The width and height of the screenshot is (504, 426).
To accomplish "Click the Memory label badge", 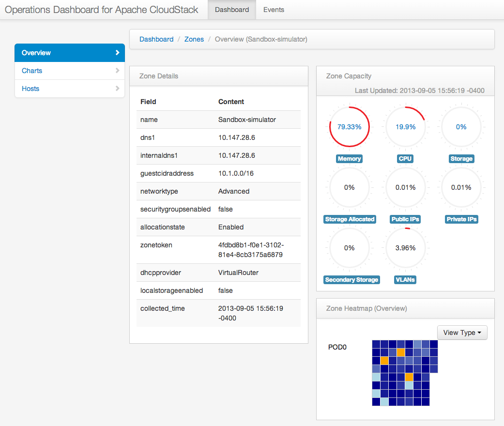I will click(x=350, y=158).
